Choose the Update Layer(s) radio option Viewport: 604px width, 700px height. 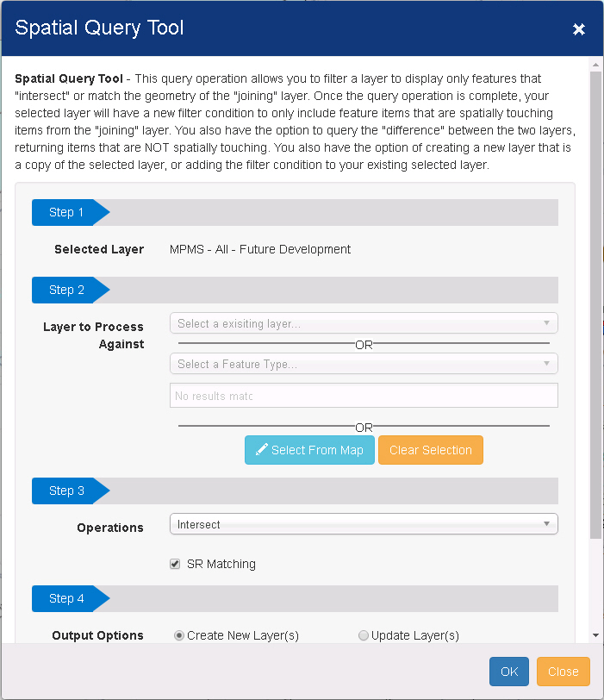364,635
